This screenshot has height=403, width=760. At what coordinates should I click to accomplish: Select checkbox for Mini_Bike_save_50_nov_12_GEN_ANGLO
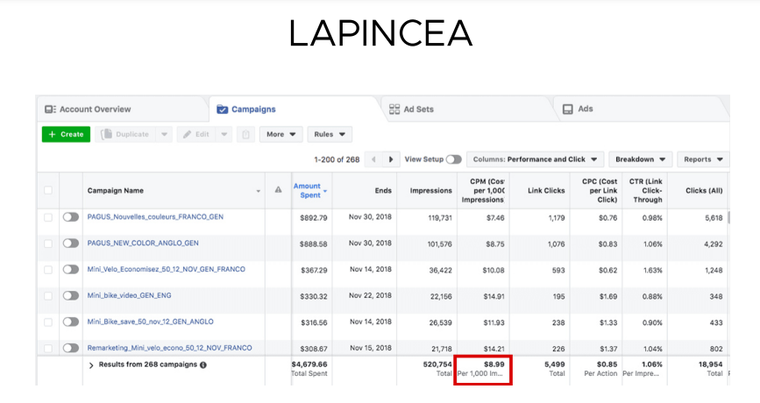[48, 322]
